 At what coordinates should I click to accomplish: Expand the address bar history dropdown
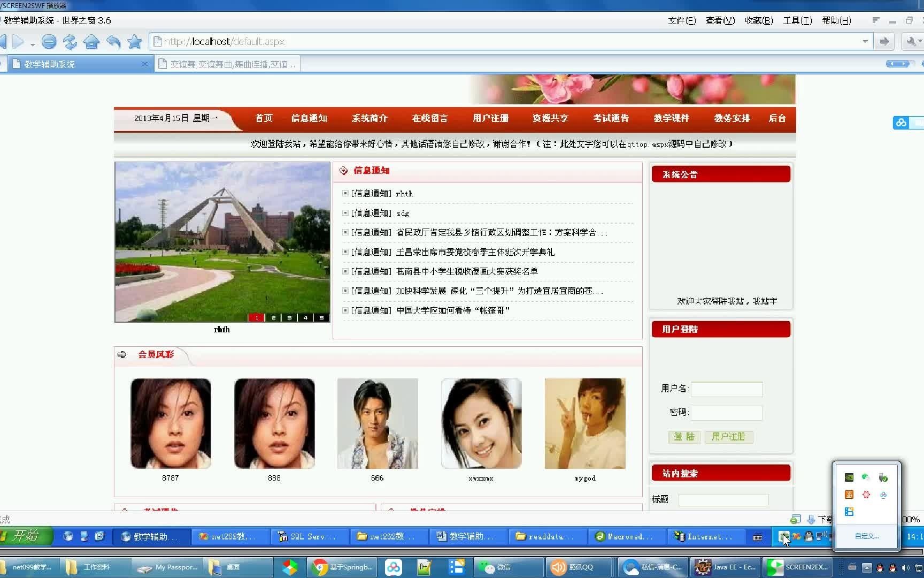point(865,41)
